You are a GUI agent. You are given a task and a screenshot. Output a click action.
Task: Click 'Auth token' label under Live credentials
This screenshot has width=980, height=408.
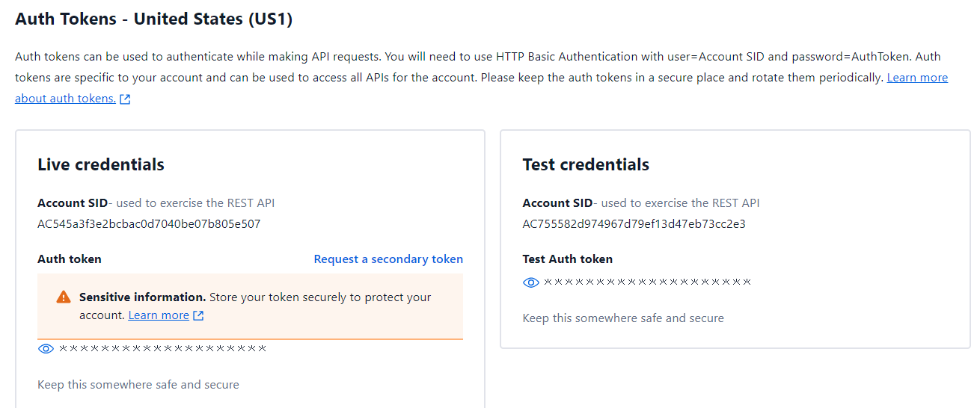pyautogui.click(x=70, y=259)
